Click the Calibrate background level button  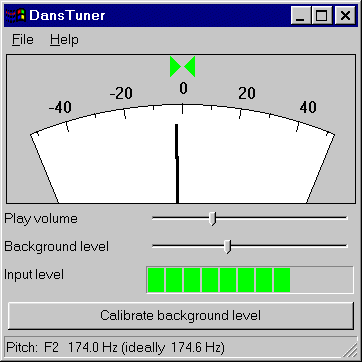click(180, 315)
